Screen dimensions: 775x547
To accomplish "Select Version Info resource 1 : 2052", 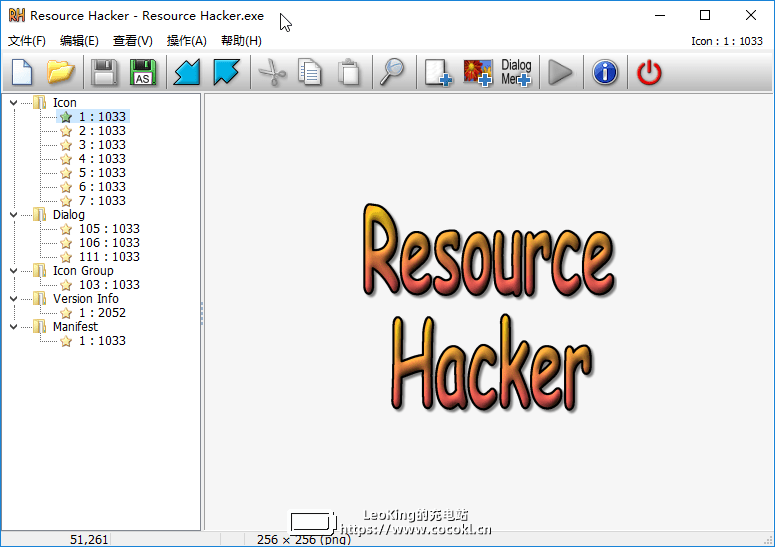I will (x=102, y=313).
